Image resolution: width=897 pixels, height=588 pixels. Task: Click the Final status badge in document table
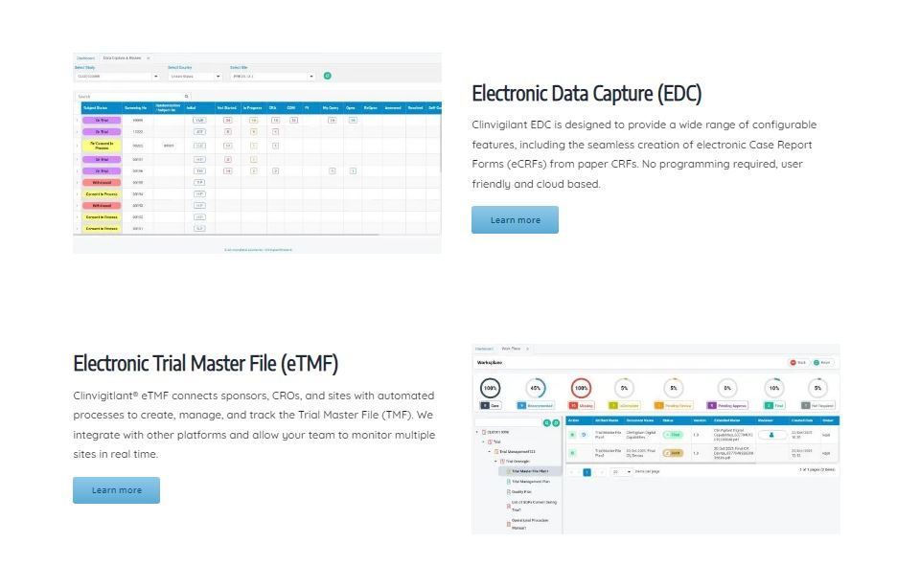coord(673,435)
